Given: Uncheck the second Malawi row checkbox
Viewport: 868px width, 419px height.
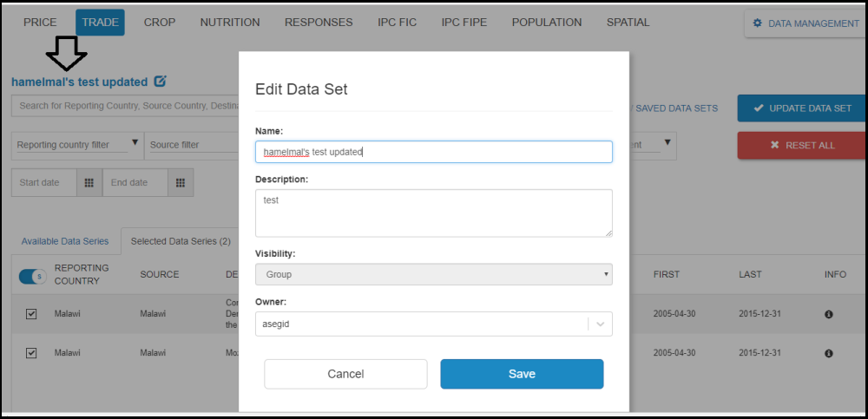Looking at the screenshot, I should point(31,354).
